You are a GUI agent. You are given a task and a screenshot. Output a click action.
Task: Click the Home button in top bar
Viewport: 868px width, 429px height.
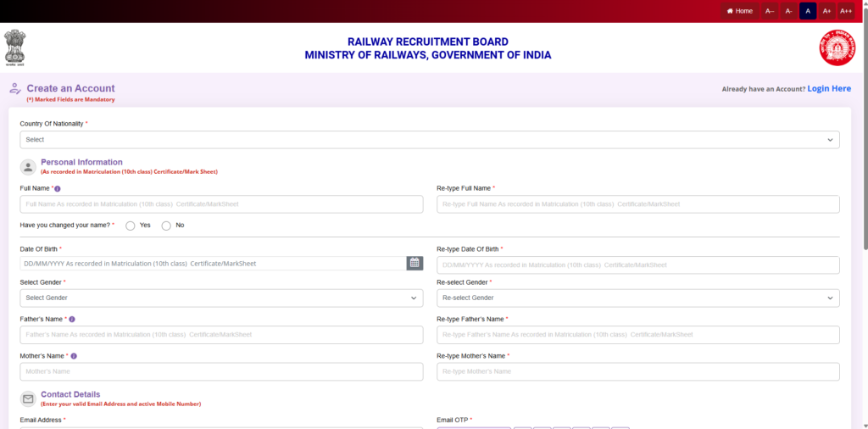(739, 11)
